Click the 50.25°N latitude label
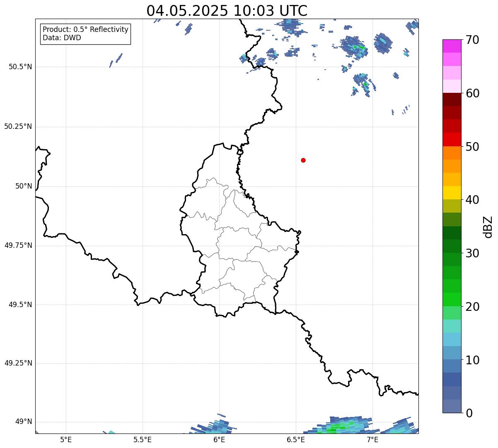Viewport: 498px width, 448px height. click(x=18, y=126)
